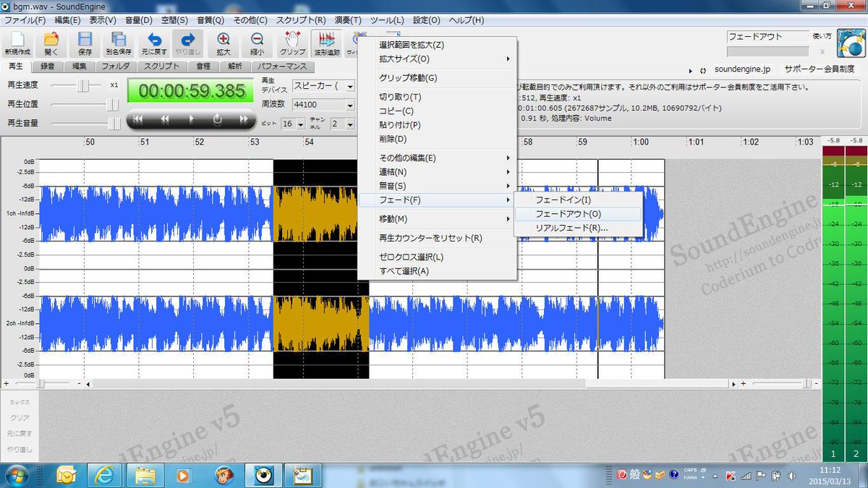Zoom out with the 縮小 magnifier icon
Image resolution: width=868 pixels, height=488 pixels.
click(257, 43)
